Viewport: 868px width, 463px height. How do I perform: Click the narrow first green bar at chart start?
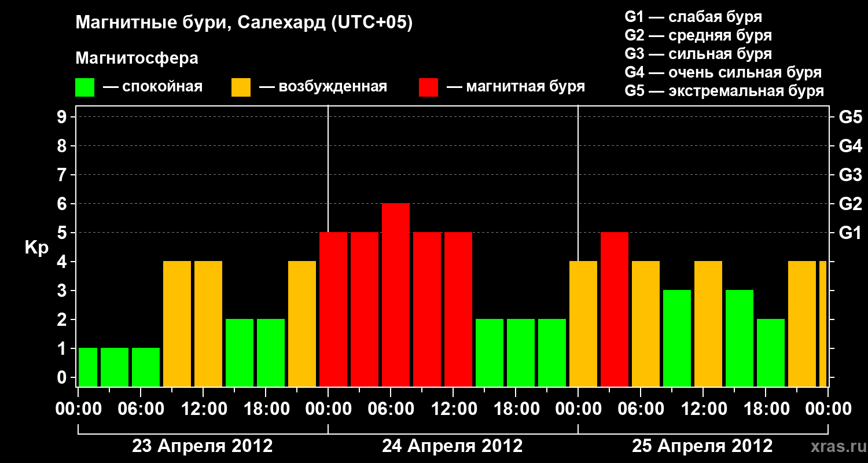pyautogui.click(x=88, y=368)
